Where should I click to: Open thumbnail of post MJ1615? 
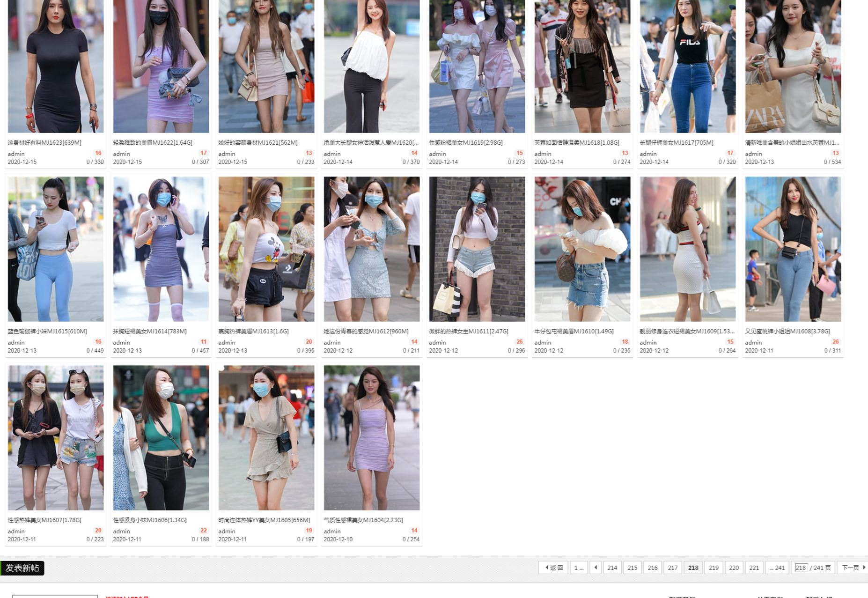(x=56, y=249)
